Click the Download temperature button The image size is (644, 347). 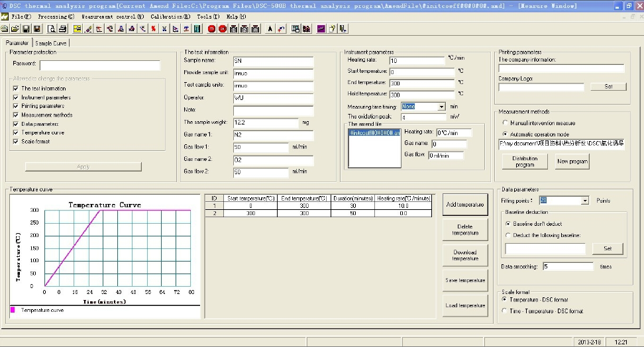coord(465,256)
